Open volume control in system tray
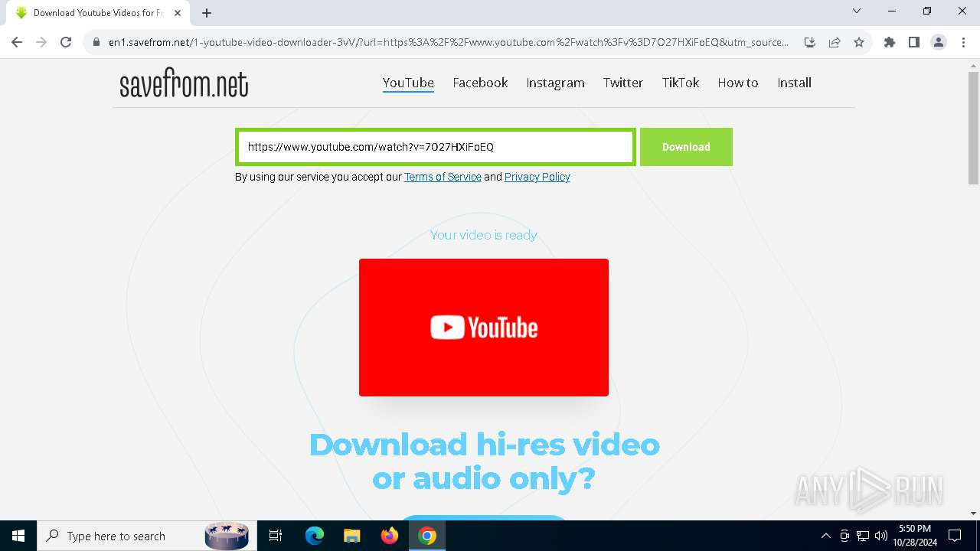The height and width of the screenshot is (551, 980). click(x=881, y=536)
